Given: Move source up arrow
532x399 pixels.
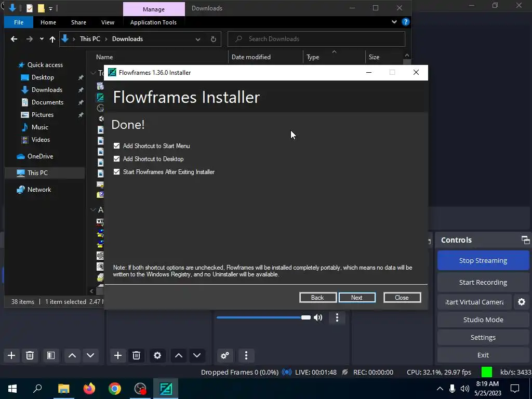Looking at the screenshot, I should coord(179,355).
